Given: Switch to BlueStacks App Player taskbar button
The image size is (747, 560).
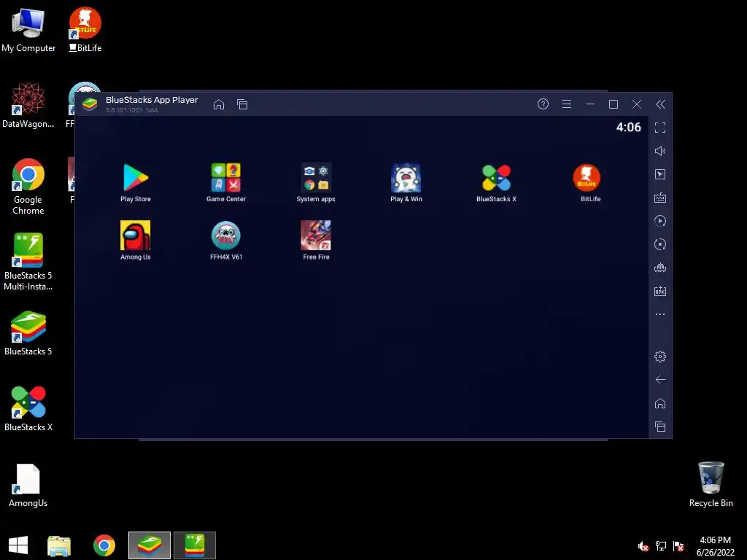Looking at the screenshot, I should 150,545.
